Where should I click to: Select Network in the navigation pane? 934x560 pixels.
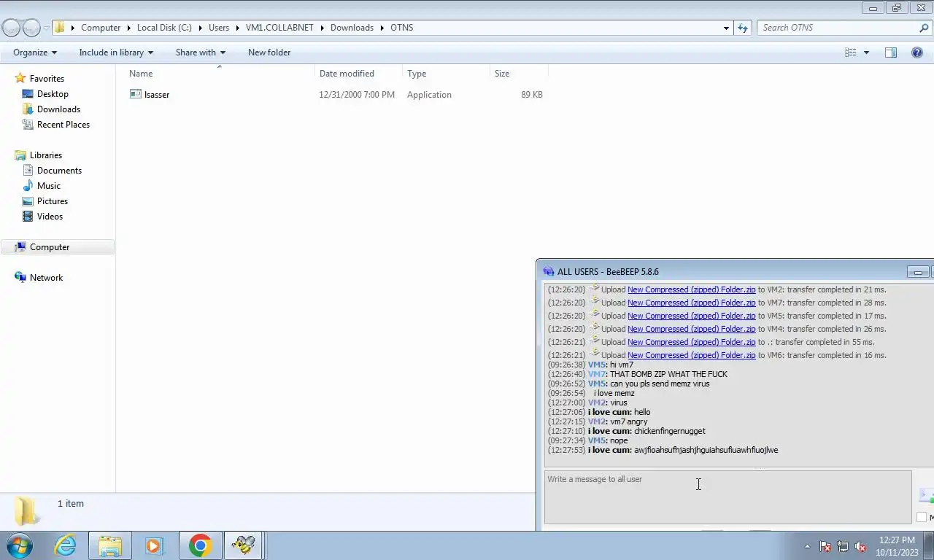click(46, 278)
